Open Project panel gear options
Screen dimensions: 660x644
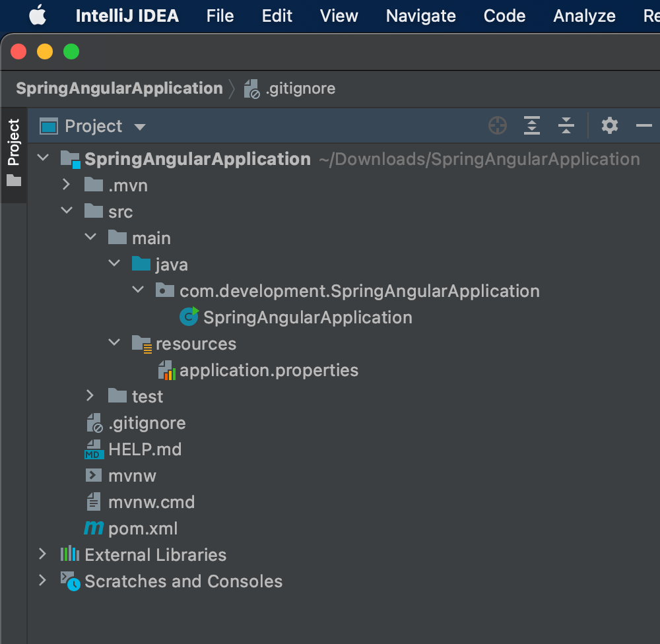609,125
